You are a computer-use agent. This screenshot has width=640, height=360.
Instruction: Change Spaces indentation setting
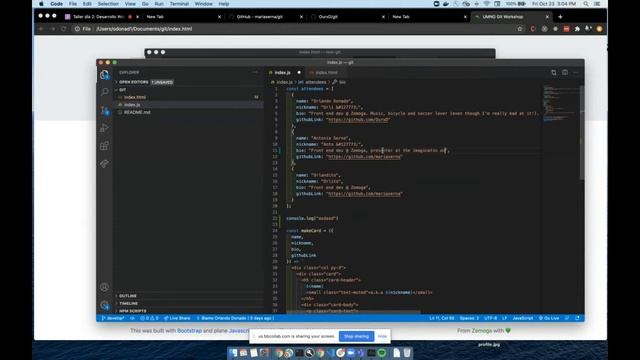[469, 318]
